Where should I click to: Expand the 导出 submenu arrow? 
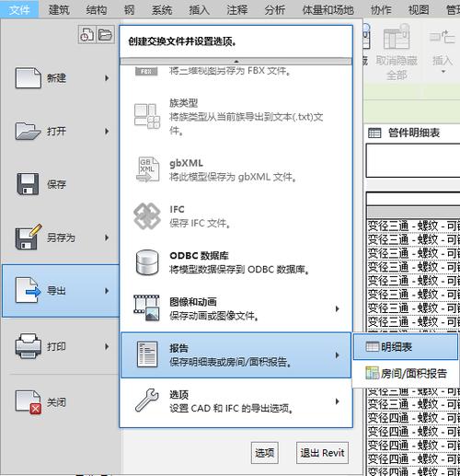tap(107, 291)
